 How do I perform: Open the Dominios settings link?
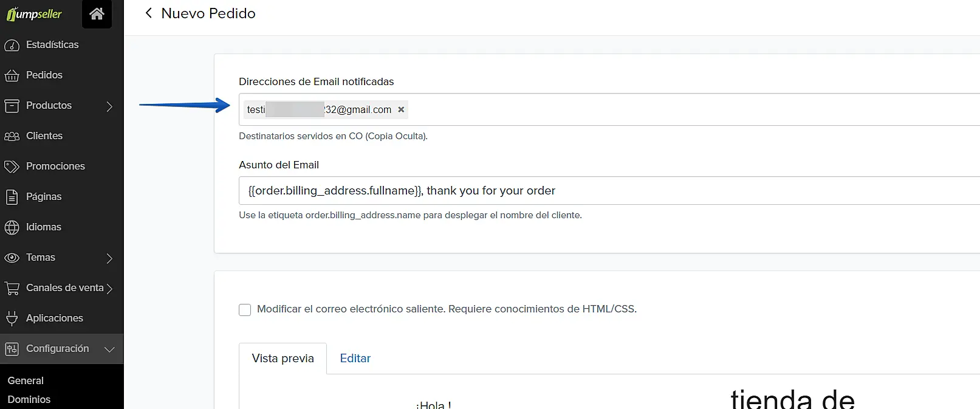click(x=29, y=399)
